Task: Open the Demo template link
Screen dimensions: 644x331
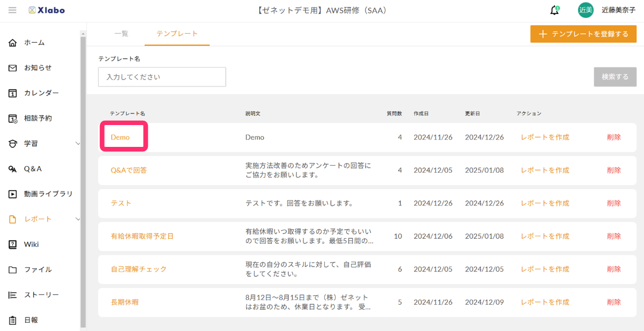Action: (120, 137)
